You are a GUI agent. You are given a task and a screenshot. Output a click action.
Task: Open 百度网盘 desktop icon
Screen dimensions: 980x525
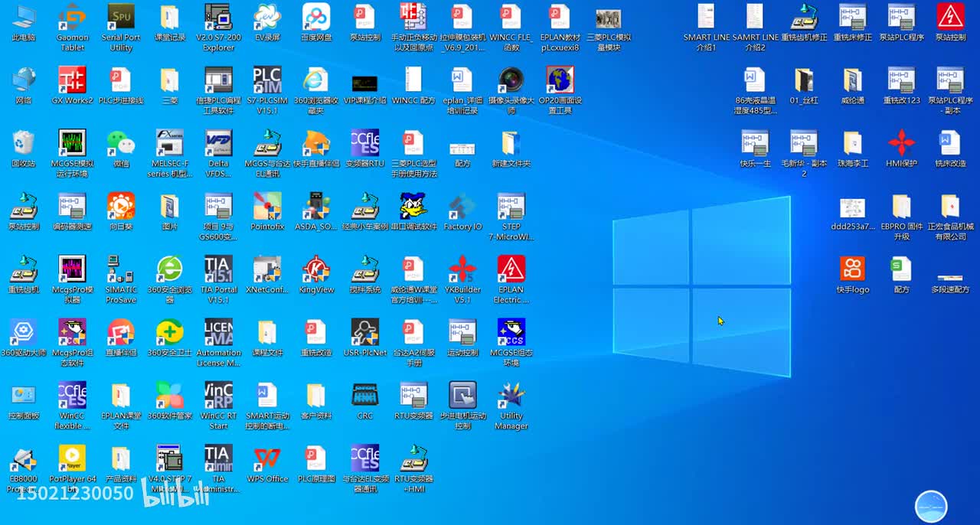[316, 18]
